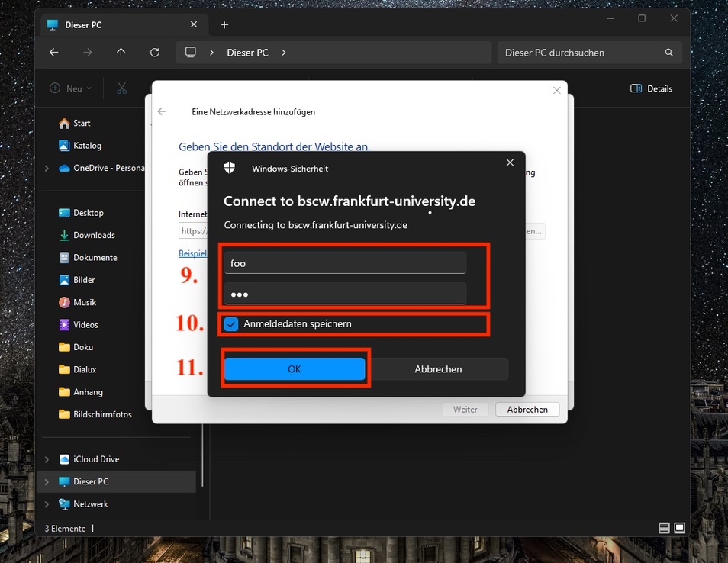728x563 pixels.
Task: Click the search magnifier icon
Action: point(668,53)
